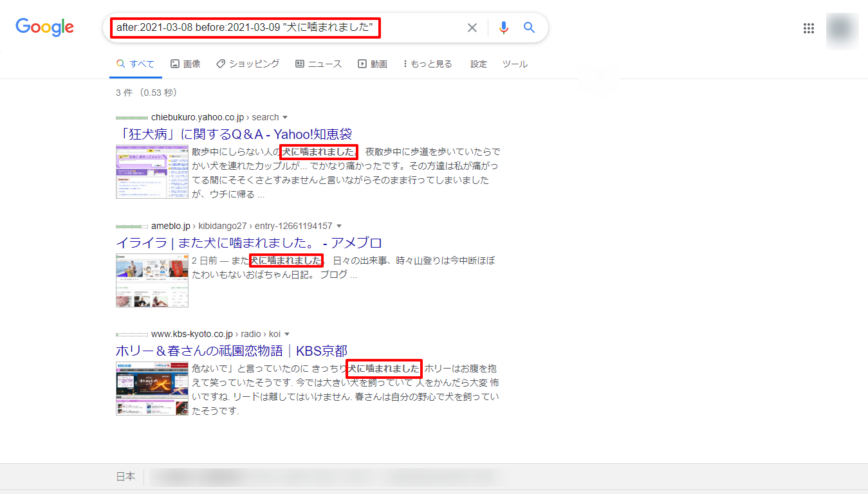The width and height of the screenshot is (868, 494).
Task: Switch to the 動画 tab
Action: click(x=373, y=64)
